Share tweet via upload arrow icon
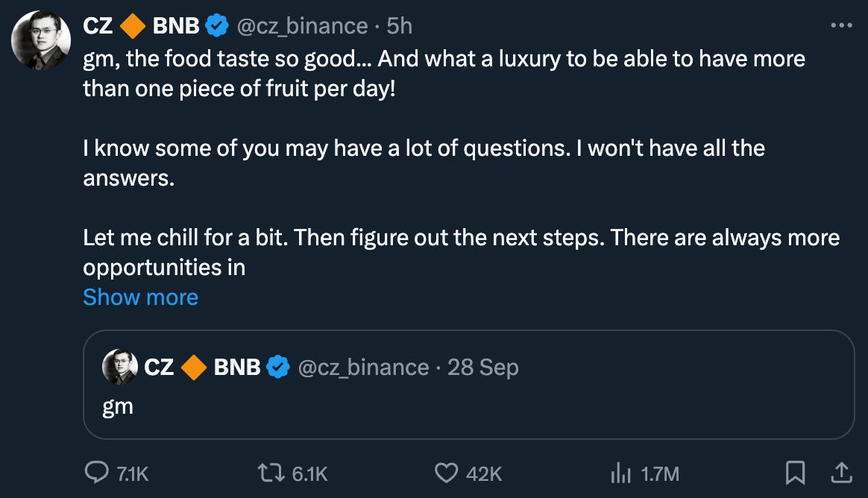Viewport: 868px width, 498px height. point(840,472)
